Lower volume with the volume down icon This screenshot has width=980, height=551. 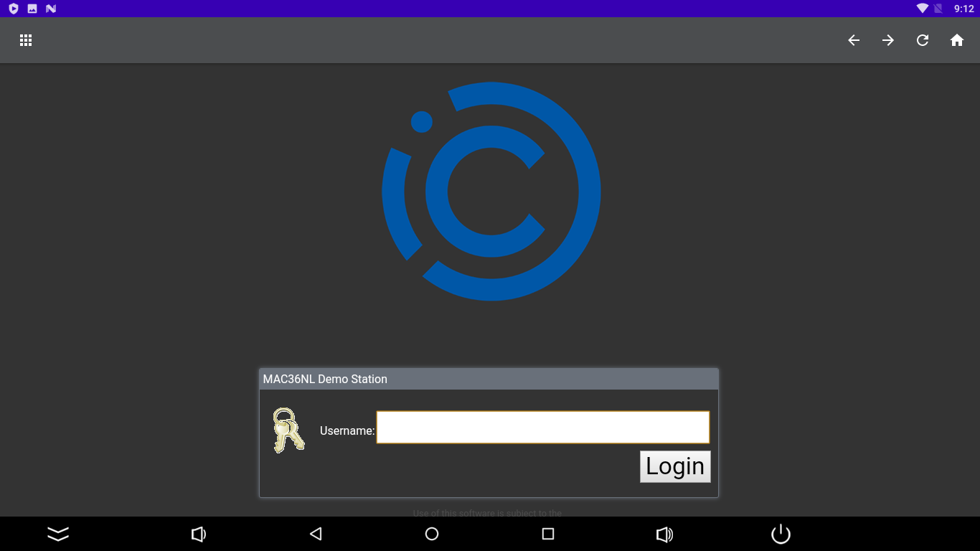point(199,534)
